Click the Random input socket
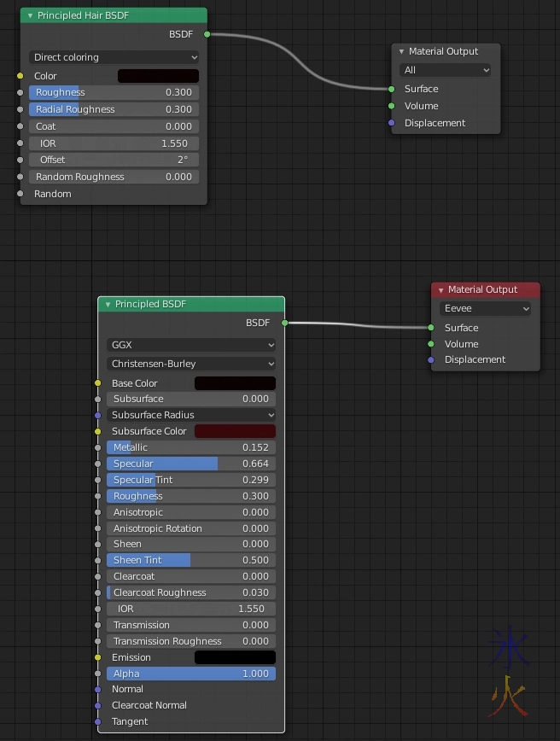The width and height of the screenshot is (560, 741). [20, 194]
